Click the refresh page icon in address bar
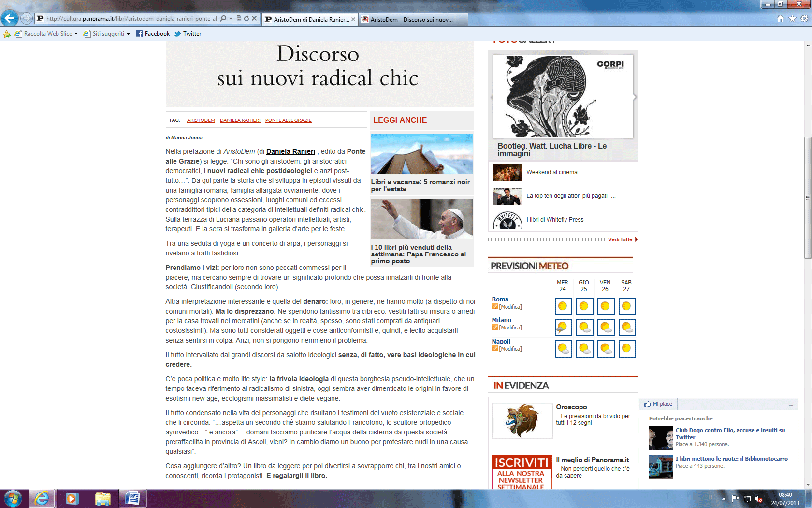The image size is (812, 508). (246, 19)
